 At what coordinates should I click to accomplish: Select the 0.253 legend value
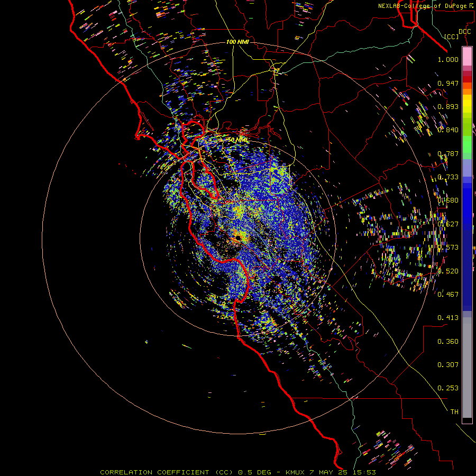(x=448, y=388)
